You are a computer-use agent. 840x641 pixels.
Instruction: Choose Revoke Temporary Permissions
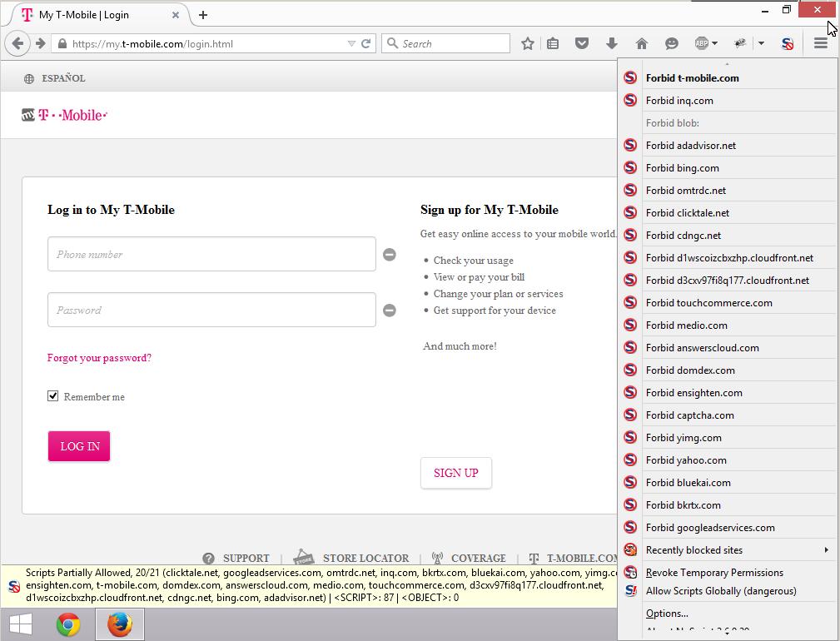[714, 573]
